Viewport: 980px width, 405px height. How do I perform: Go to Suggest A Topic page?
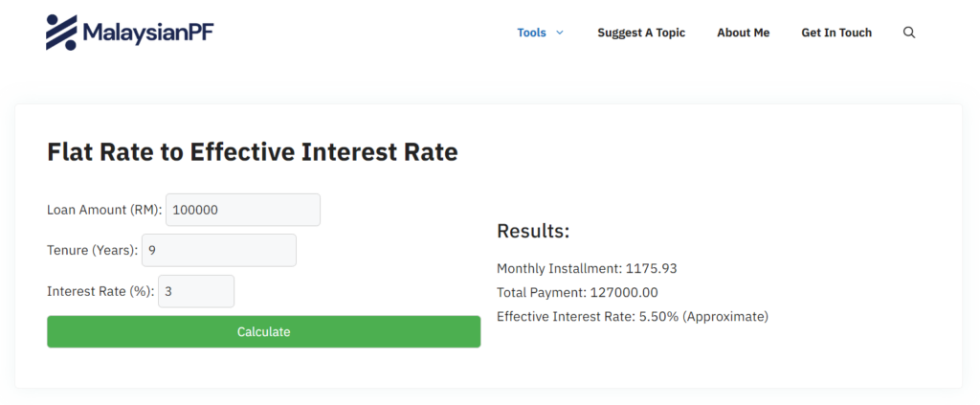pos(641,33)
